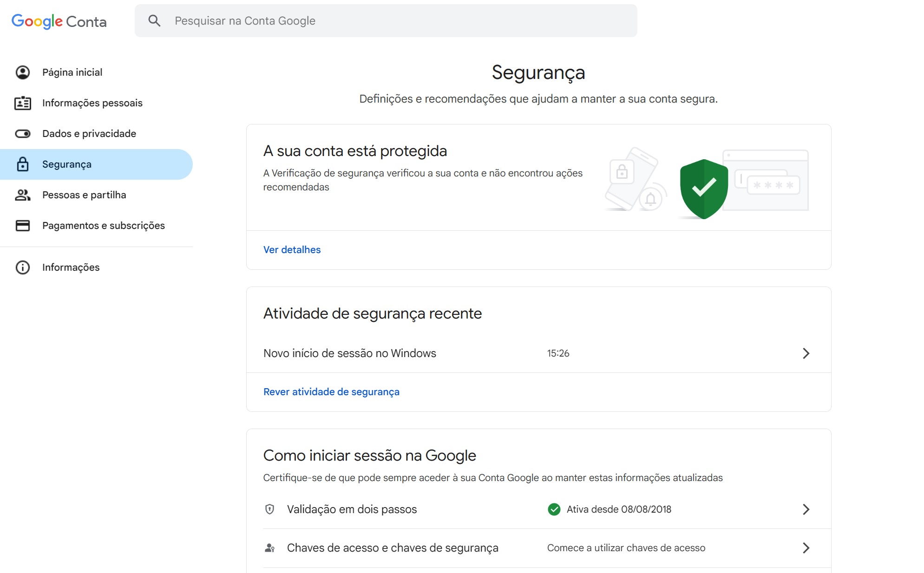Viewport: 924px width, 573px height.
Task: Click the Página inicial profile icon
Action: coord(23,72)
